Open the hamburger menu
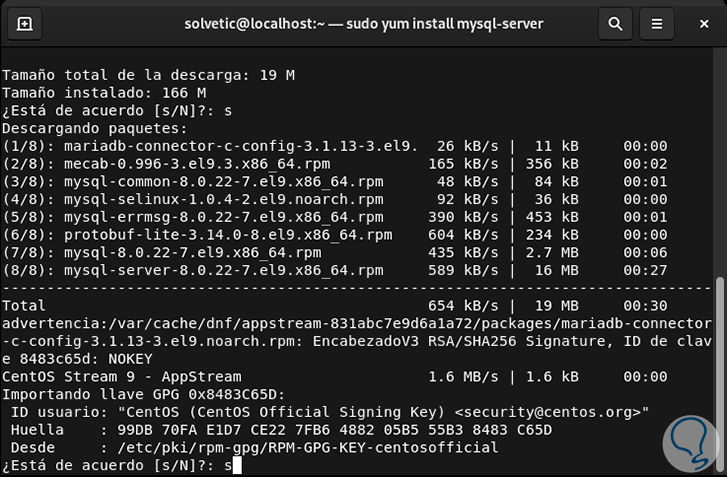The height and width of the screenshot is (477, 727). [x=656, y=23]
